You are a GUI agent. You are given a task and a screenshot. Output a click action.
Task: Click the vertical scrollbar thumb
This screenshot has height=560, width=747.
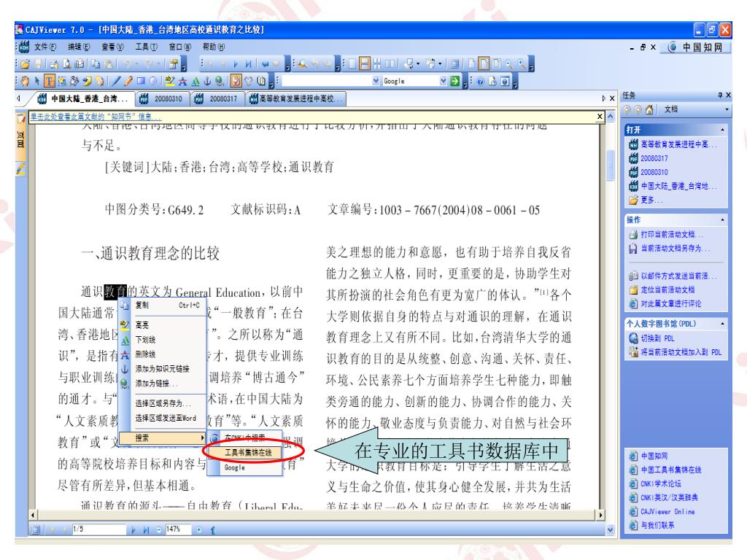tap(611, 166)
